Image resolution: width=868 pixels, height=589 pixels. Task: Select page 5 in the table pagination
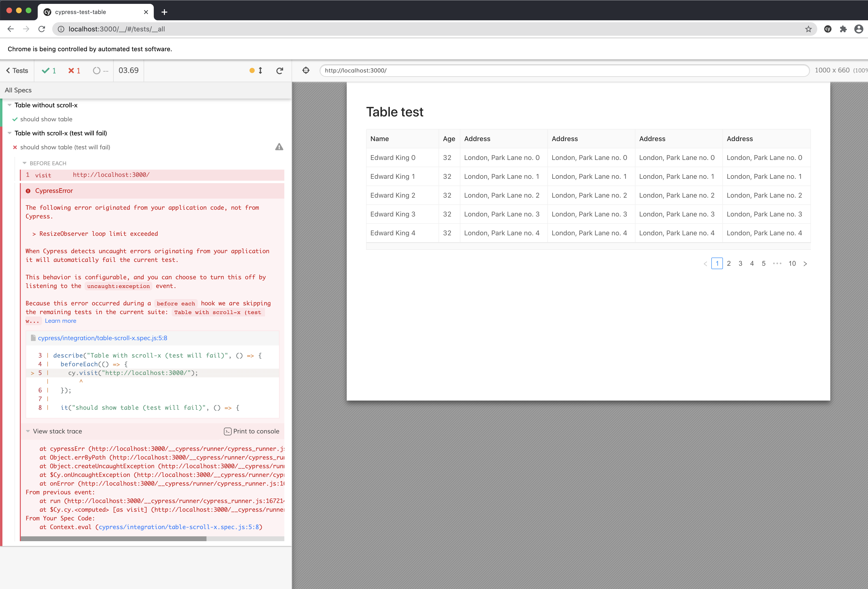point(763,263)
